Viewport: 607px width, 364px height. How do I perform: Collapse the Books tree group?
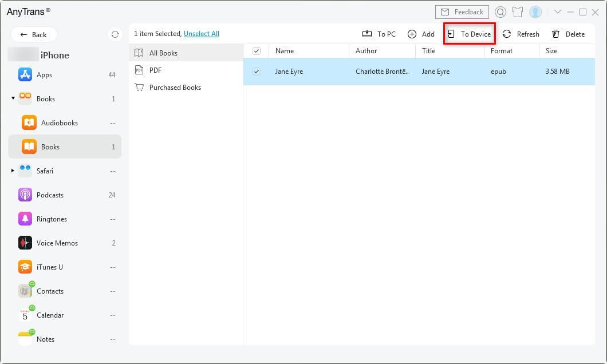coord(13,98)
